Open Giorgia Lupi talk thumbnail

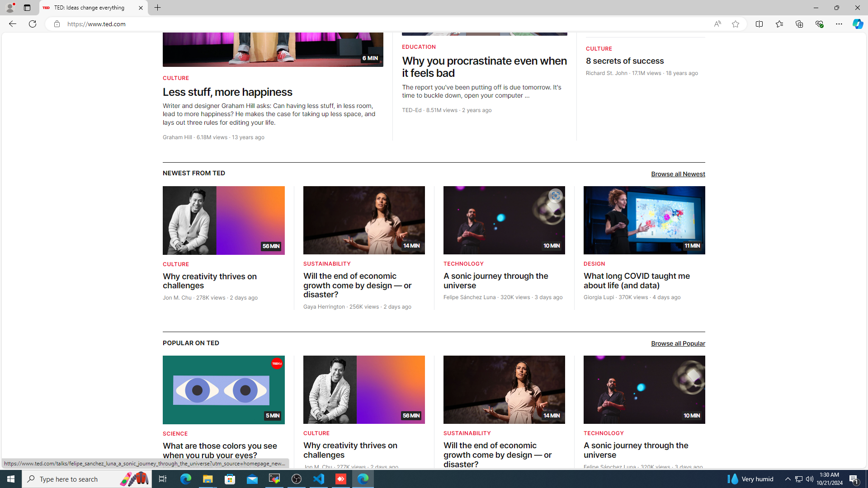click(x=644, y=221)
